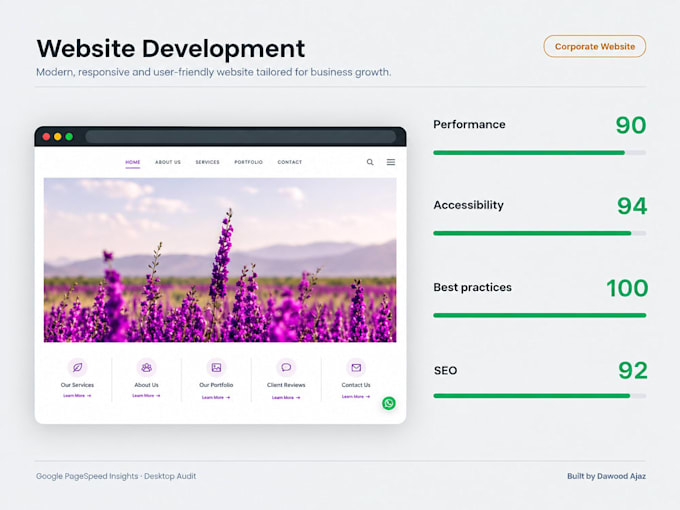Image resolution: width=680 pixels, height=510 pixels.
Task: Click the Client Reviews label
Action: tap(286, 385)
